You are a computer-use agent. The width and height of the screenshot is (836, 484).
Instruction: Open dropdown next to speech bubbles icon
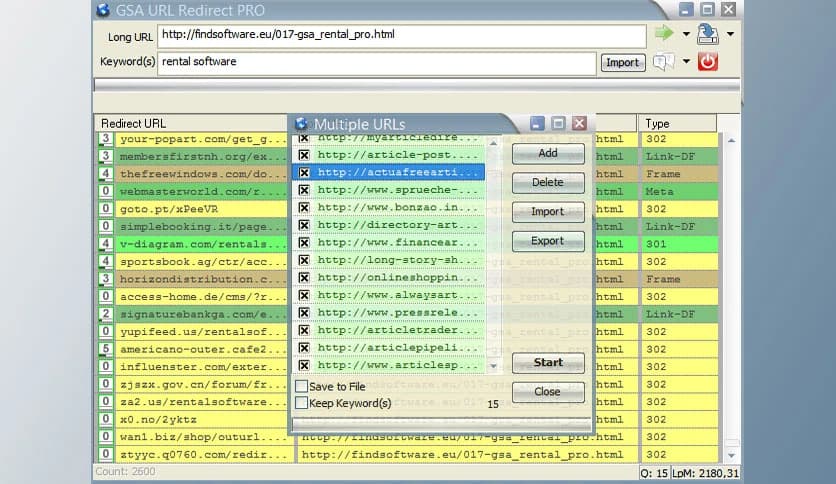click(686, 62)
